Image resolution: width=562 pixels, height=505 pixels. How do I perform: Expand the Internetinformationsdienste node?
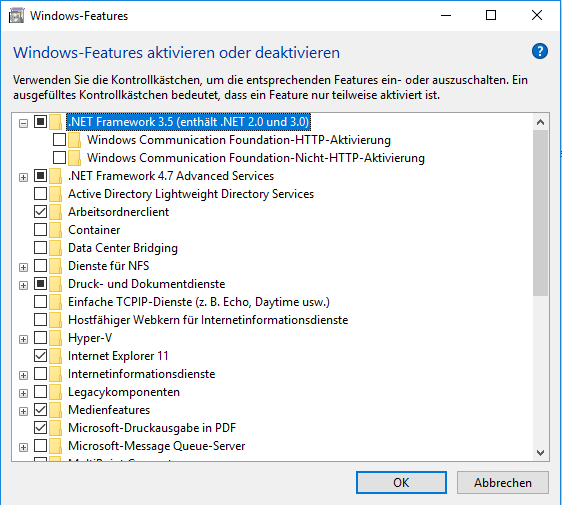coord(23,375)
